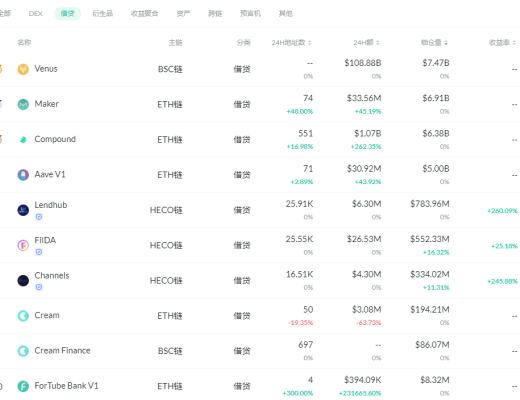Click Cream locked value $194.21M
Image resolution: width=520 pixels, height=400 pixels.
(430, 310)
